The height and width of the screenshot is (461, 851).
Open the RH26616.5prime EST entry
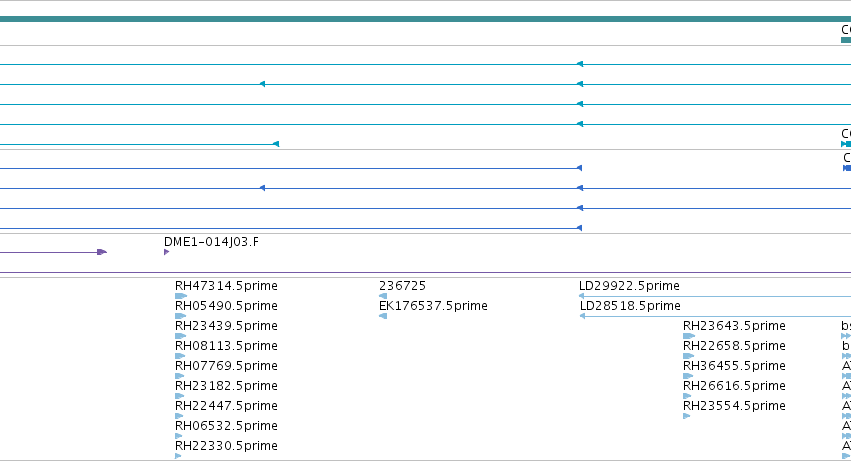click(x=734, y=386)
